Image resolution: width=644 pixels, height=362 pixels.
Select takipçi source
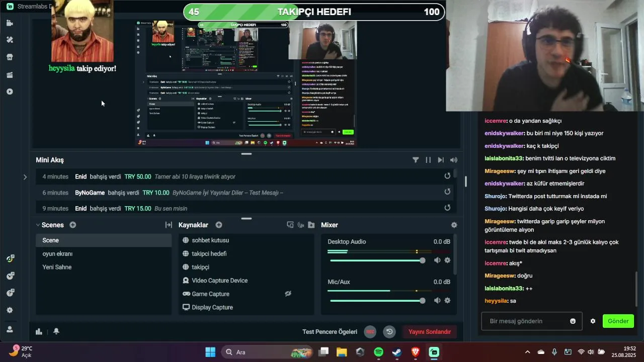(246, 267)
